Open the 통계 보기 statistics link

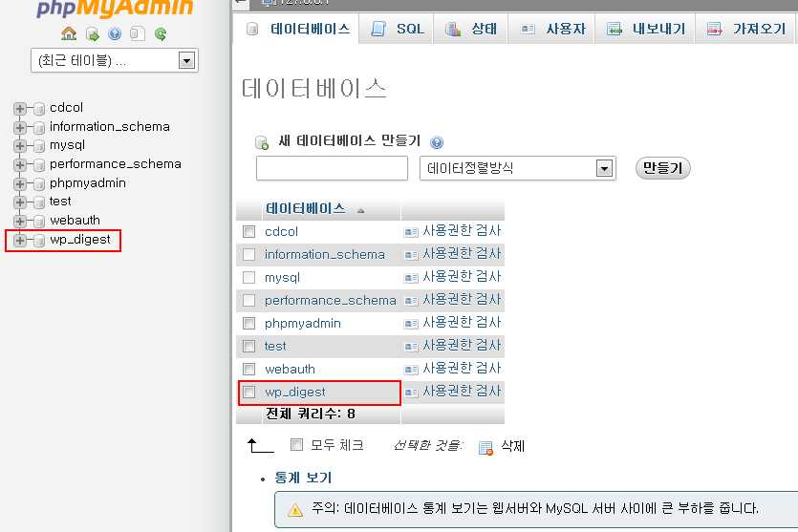point(303,478)
